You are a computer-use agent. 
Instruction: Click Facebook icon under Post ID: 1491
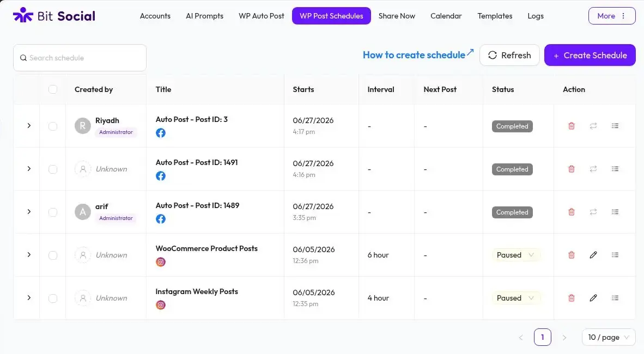pos(161,176)
